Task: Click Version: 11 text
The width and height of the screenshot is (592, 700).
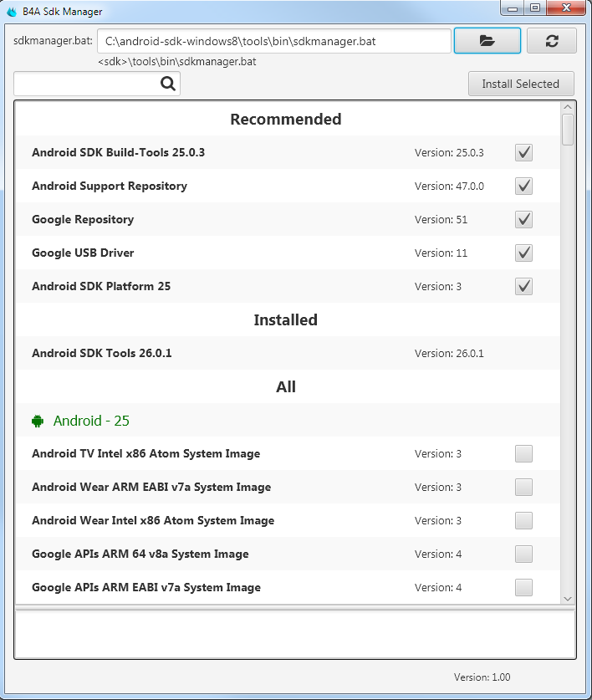Action: tap(441, 253)
